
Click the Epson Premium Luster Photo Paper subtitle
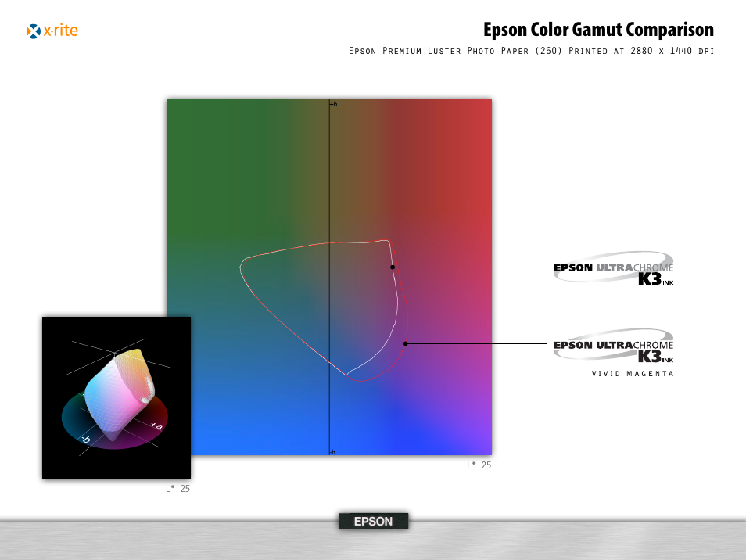pyautogui.click(x=532, y=51)
